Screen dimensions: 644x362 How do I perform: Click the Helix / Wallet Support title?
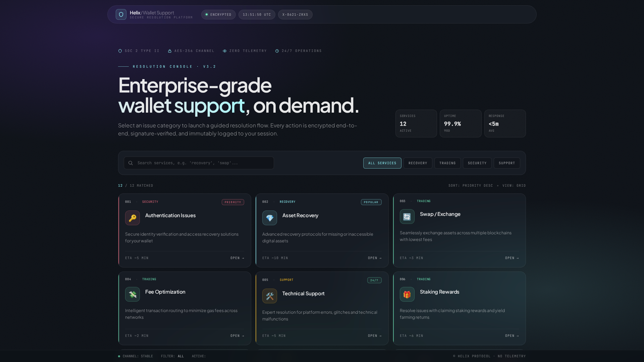[152, 13]
